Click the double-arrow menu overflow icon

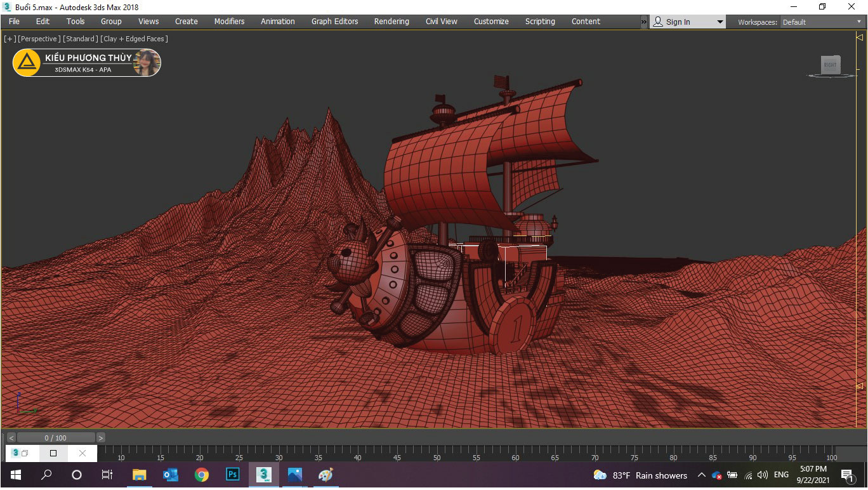click(644, 22)
